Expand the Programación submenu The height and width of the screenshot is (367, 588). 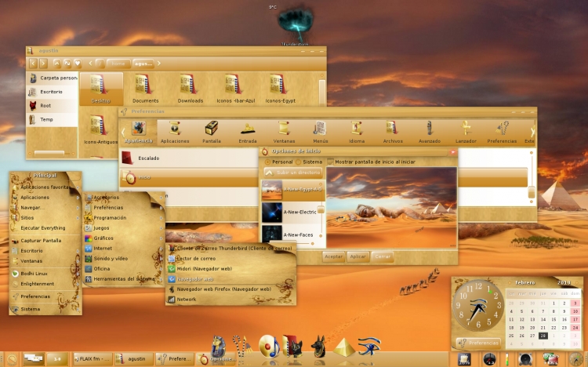click(x=124, y=217)
